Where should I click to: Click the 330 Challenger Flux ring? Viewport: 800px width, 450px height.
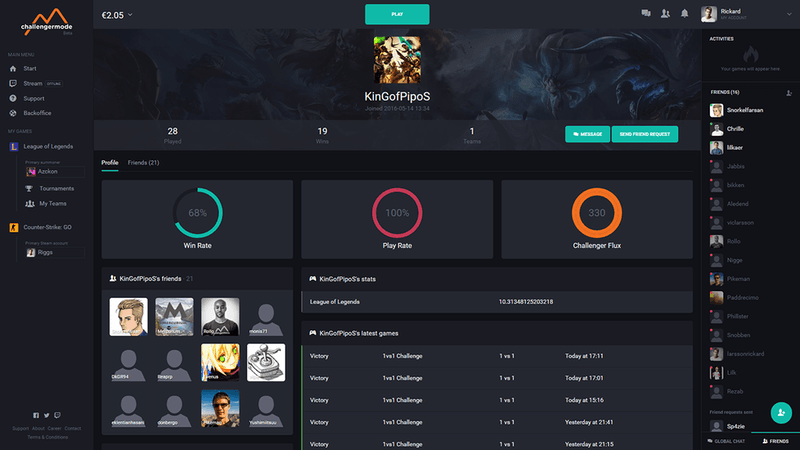click(x=597, y=213)
